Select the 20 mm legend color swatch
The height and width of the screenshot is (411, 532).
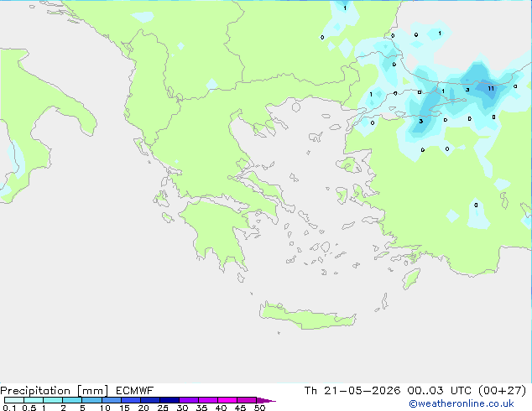[x=150, y=400]
